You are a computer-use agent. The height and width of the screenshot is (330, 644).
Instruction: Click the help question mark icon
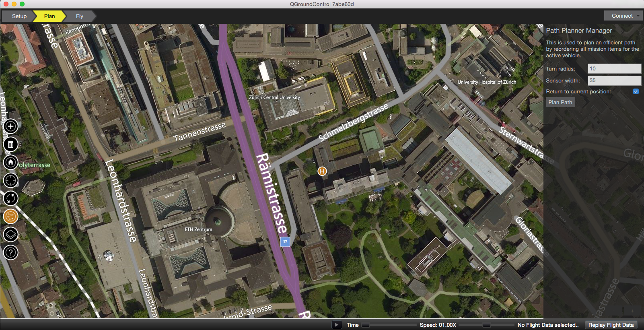pos(11,252)
